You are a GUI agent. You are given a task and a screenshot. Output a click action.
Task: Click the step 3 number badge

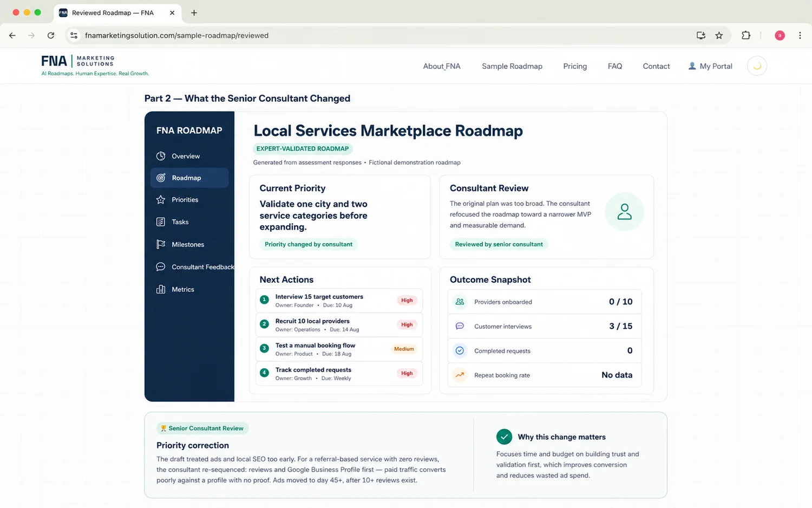(264, 348)
